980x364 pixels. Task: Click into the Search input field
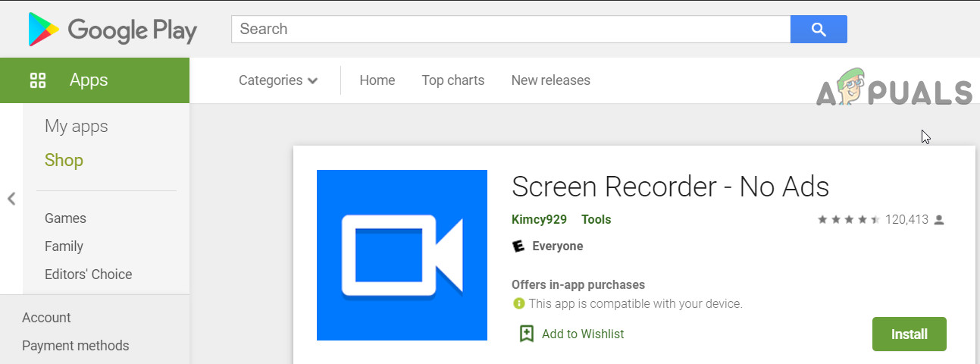(x=510, y=30)
